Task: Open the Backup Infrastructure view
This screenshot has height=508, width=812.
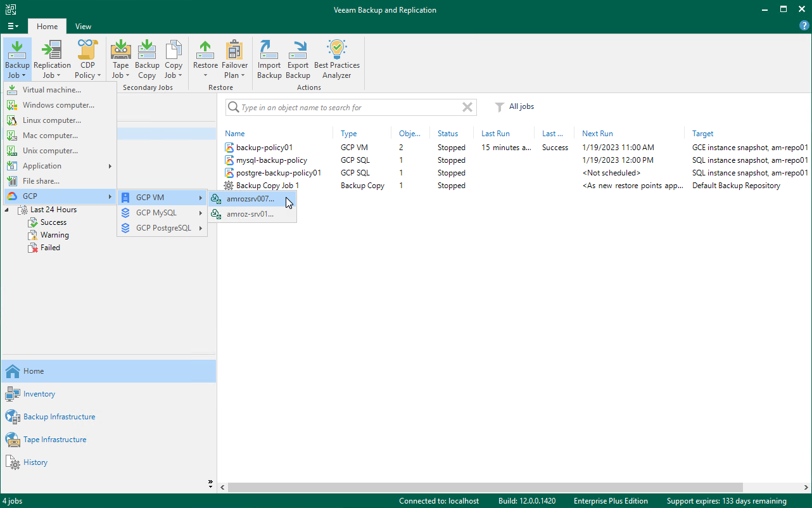Action: click(x=59, y=417)
